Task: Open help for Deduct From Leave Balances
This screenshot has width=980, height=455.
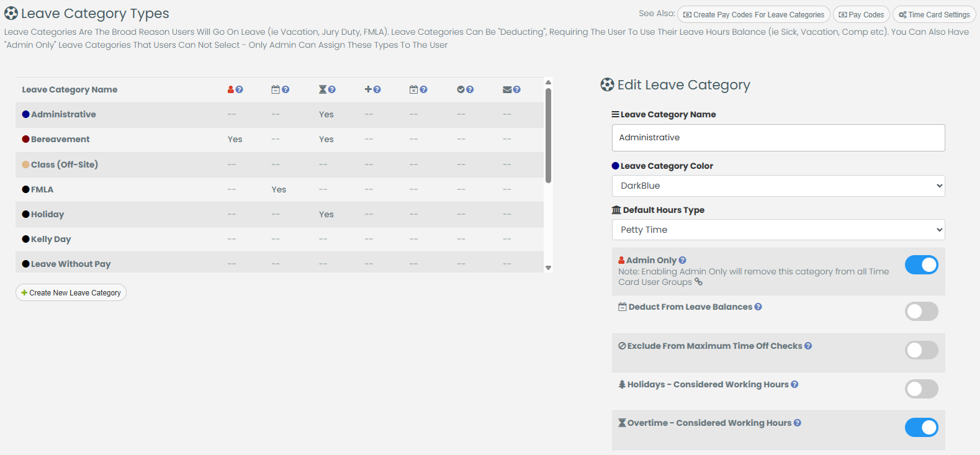Action: pyautogui.click(x=758, y=307)
